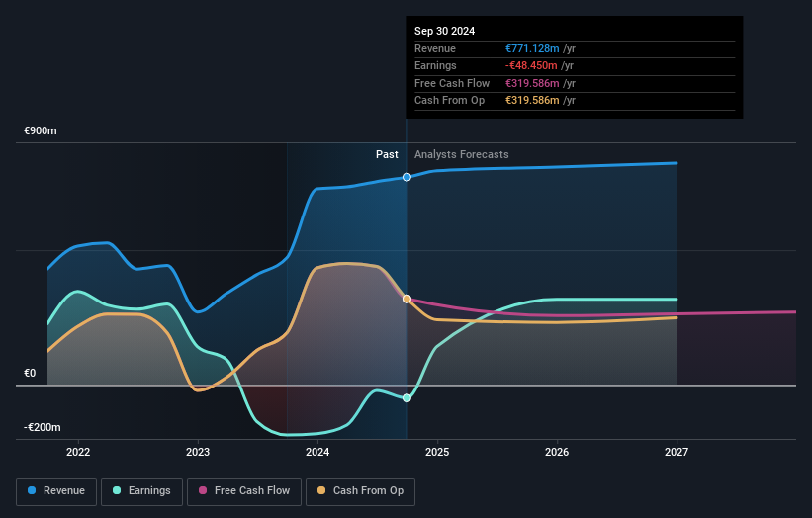Viewport: 812px width, 518px height.
Task: Click the -€48.450m earnings value in tooltip
Action: 531,65
